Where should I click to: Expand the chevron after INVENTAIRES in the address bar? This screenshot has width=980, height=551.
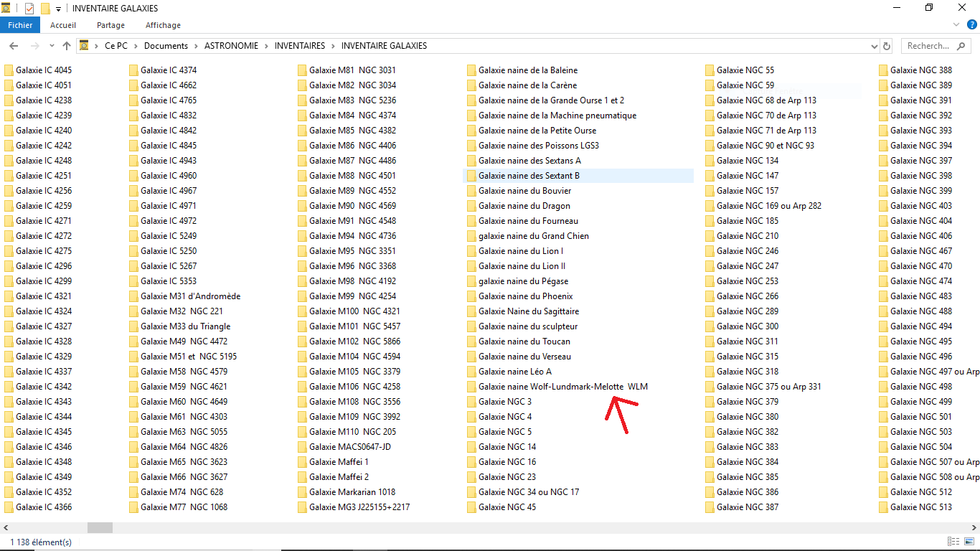coord(333,46)
